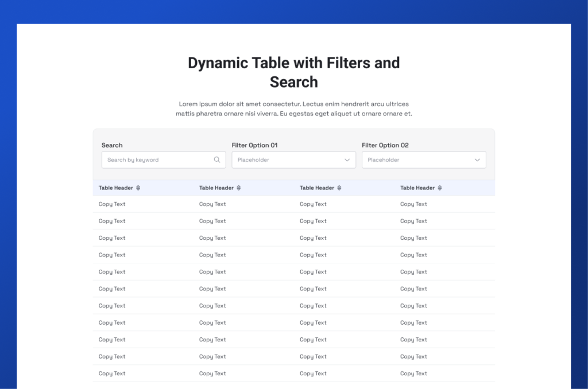Image resolution: width=588 pixels, height=389 pixels.
Task: Click sort arrows in fourth column header
Action: pos(440,188)
